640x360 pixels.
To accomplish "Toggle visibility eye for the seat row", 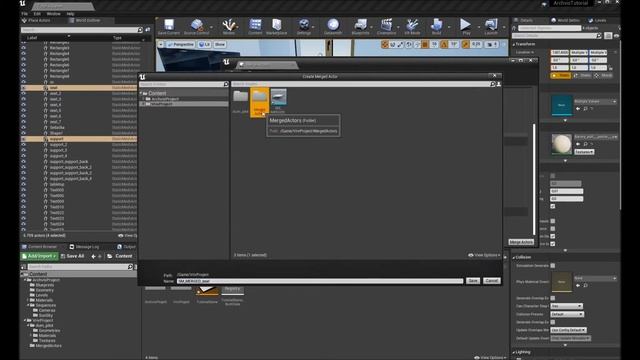I will point(23,88).
